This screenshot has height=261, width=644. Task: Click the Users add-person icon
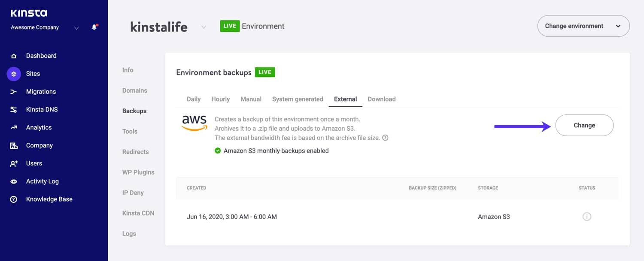(14, 164)
